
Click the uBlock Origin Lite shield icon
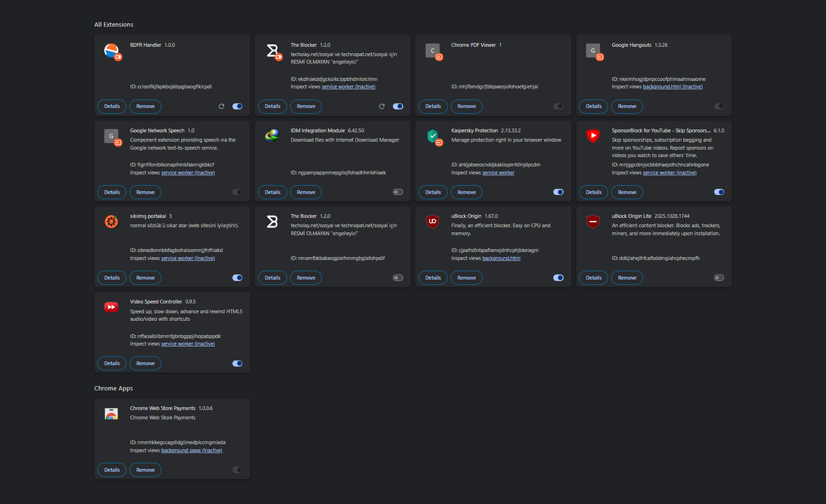pyautogui.click(x=593, y=222)
